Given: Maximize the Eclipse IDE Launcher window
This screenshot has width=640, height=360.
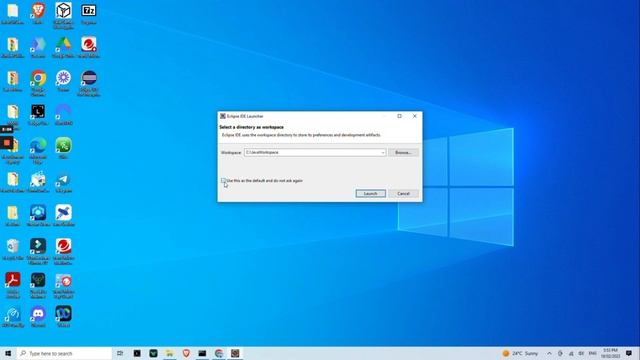Looking at the screenshot, I should pos(400,116).
